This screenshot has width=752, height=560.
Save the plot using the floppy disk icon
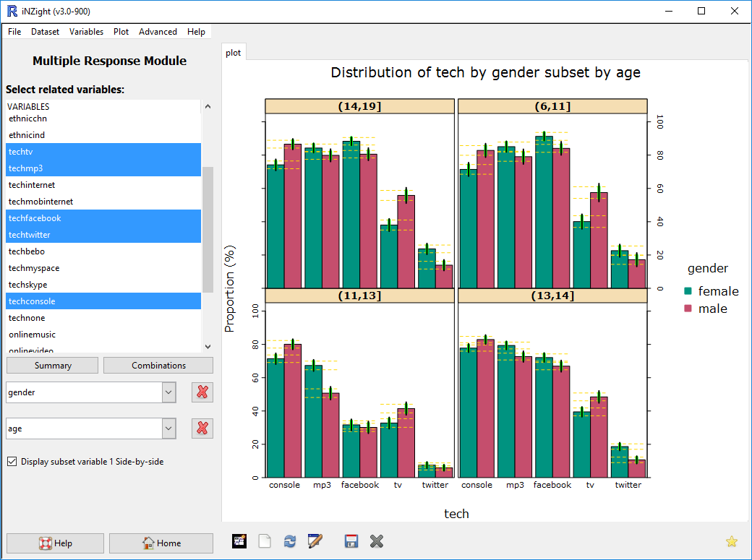[351, 540]
